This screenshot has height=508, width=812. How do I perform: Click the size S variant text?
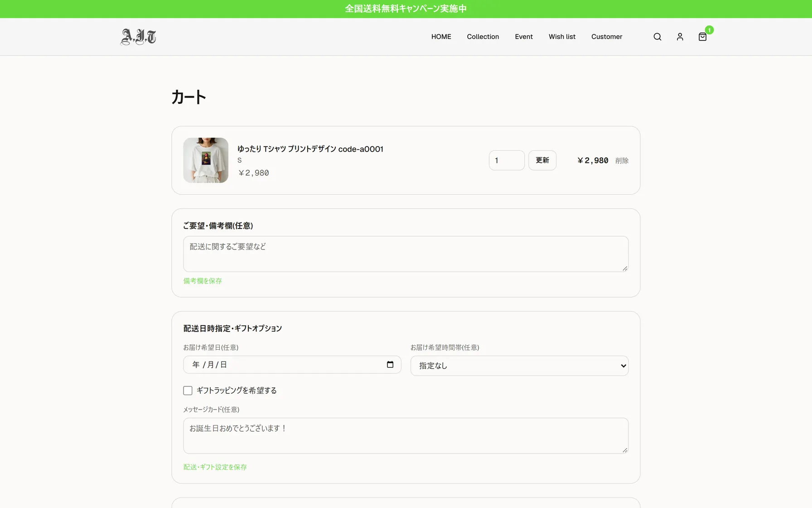240,161
